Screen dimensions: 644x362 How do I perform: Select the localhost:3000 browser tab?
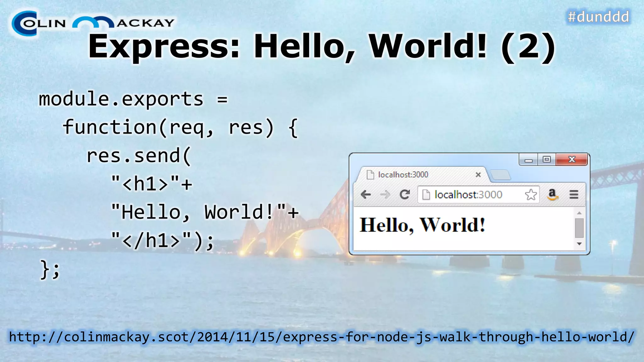[x=421, y=174]
